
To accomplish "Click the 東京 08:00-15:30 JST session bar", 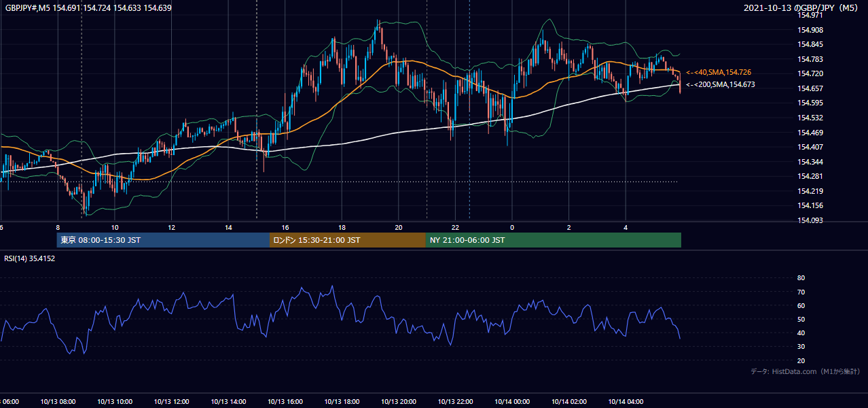I will (x=163, y=240).
